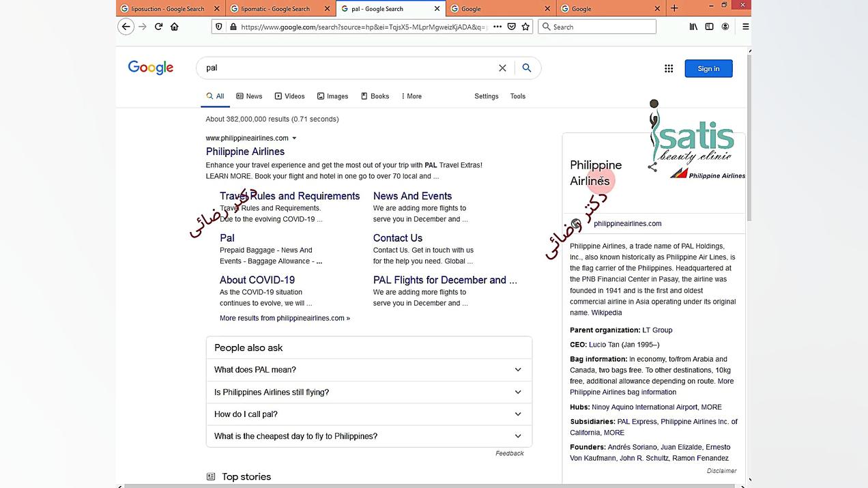Click the Sign in button
Viewport: 868px width, 488px height.
point(708,68)
